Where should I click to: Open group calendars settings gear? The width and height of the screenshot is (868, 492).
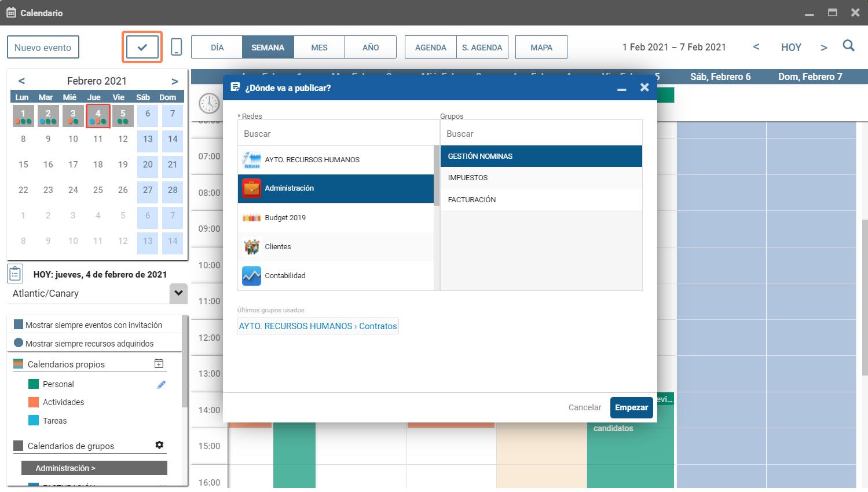[x=159, y=445]
